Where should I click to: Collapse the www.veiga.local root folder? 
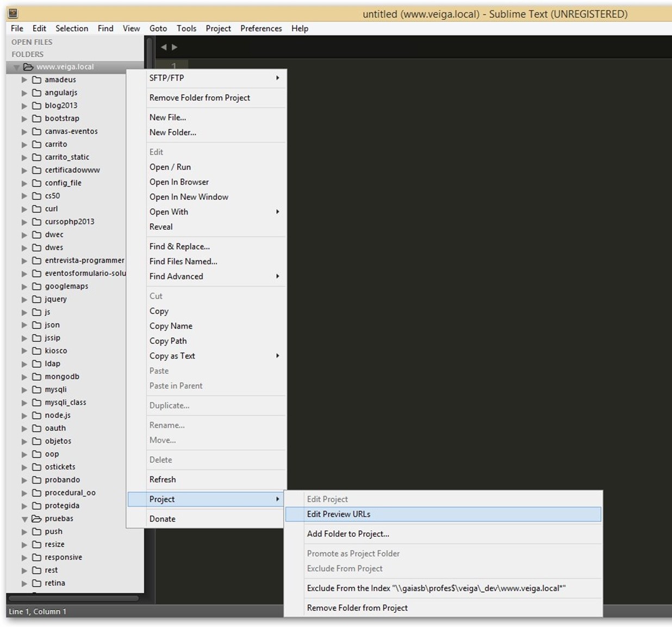click(16, 67)
